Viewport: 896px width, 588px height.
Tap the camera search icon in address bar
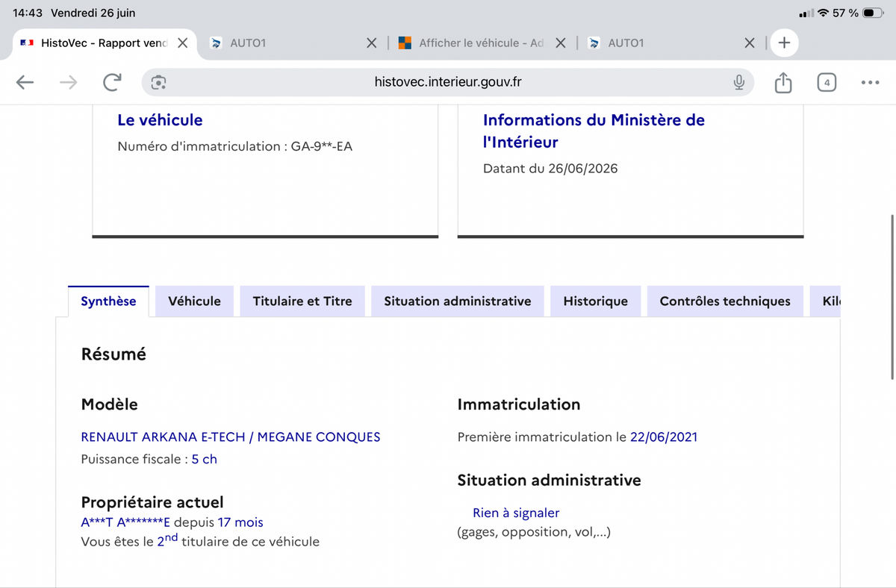(x=158, y=82)
